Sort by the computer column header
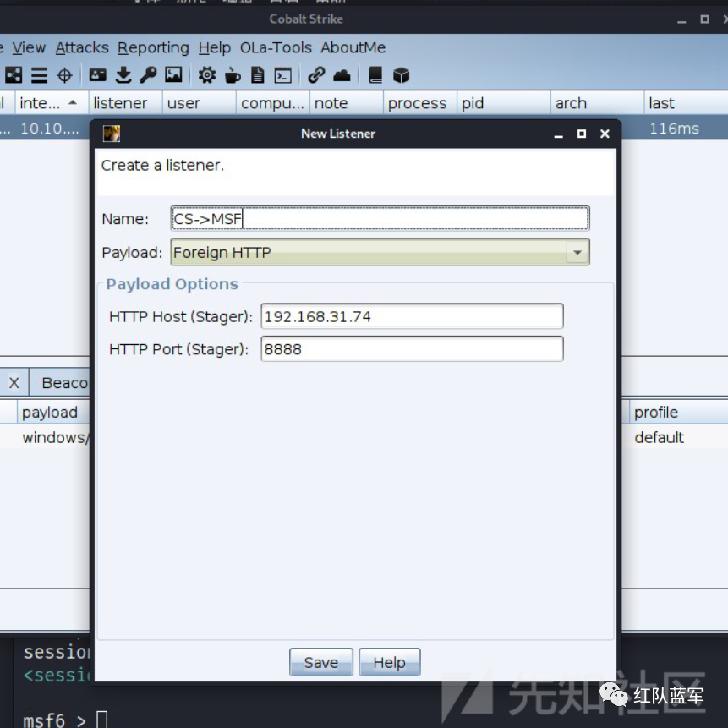Image resolution: width=728 pixels, height=728 pixels. pos(273,102)
